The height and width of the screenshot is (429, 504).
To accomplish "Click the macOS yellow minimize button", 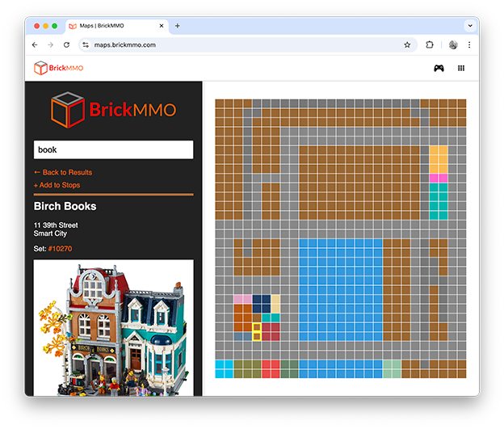I will (46, 26).
